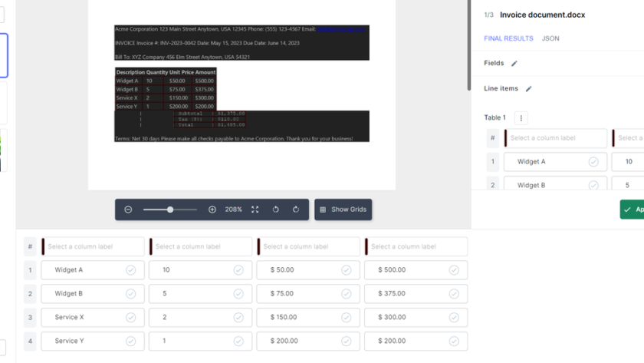
Task: Switch to the JSON tab
Action: (x=550, y=38)
